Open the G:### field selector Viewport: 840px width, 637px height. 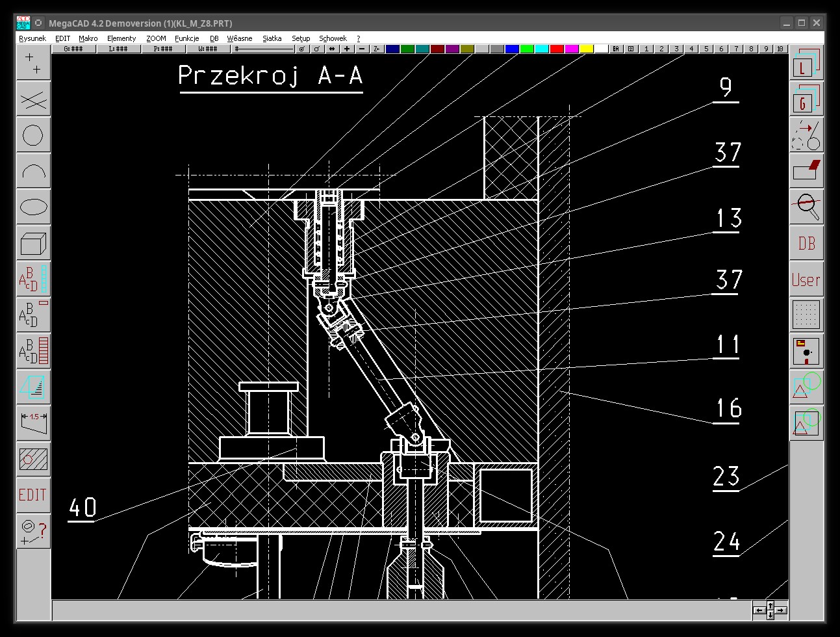[73, 49]
